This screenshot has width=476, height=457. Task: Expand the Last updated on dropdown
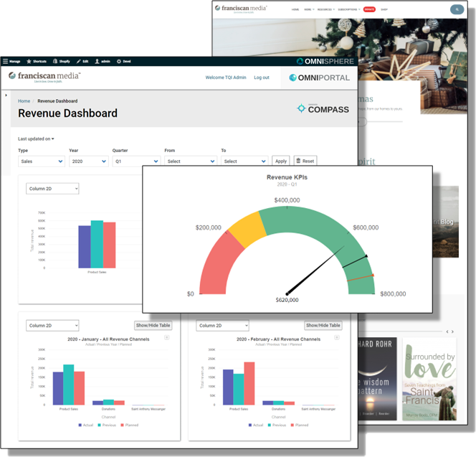[36, 139]
